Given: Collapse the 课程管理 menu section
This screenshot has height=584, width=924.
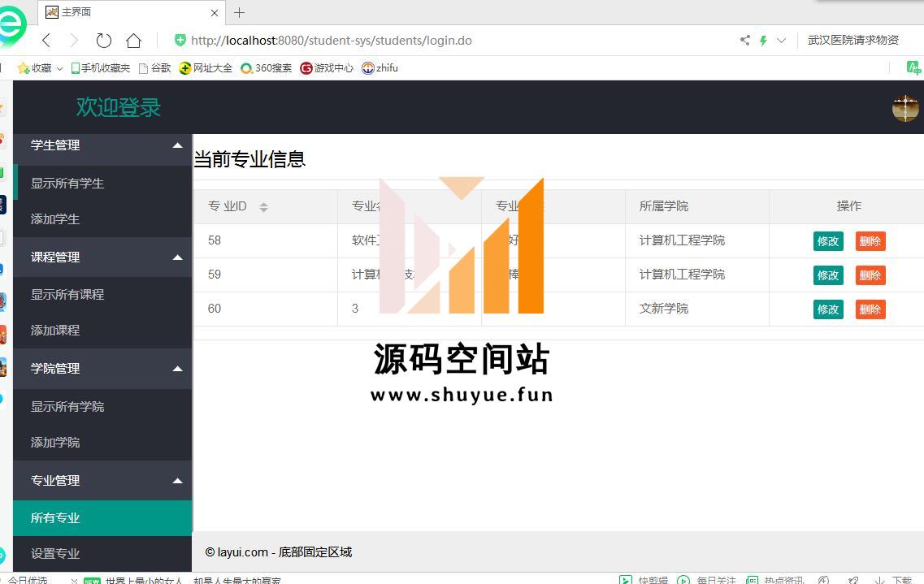Looking at the screenshot, I should tap(102, 257).
